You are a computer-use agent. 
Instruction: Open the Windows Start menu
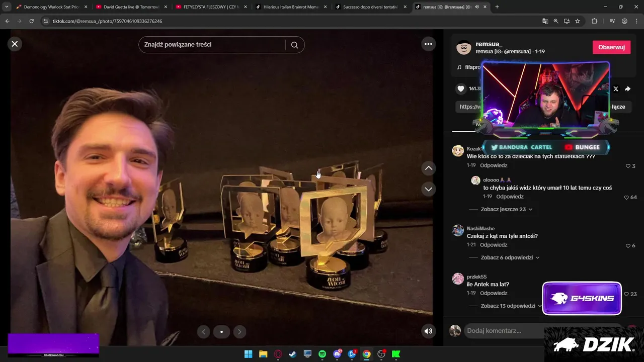coord(248,354)
